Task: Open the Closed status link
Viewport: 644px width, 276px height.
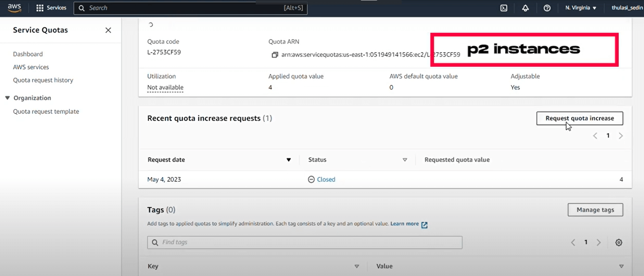Action: point(326,180)
